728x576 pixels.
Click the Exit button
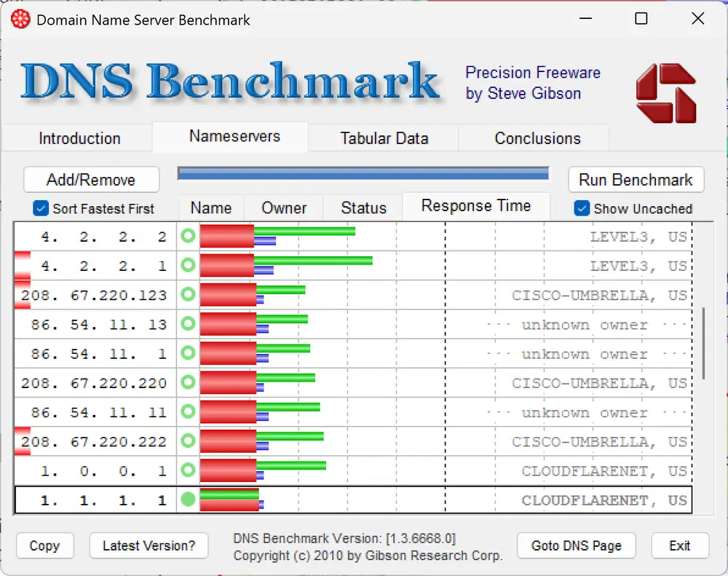(x=680, y=545)
